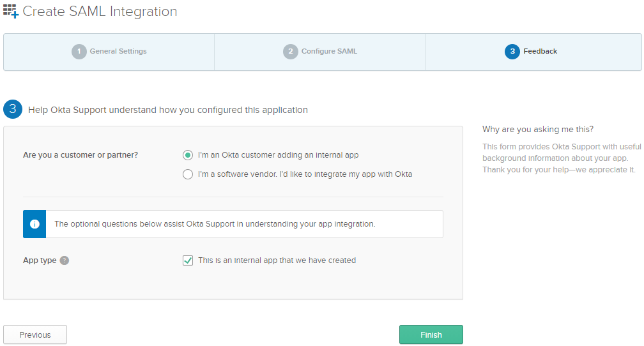Click the large step 3 circle beside the section heading
Viewport: 644px width, 346px height.
13,109
